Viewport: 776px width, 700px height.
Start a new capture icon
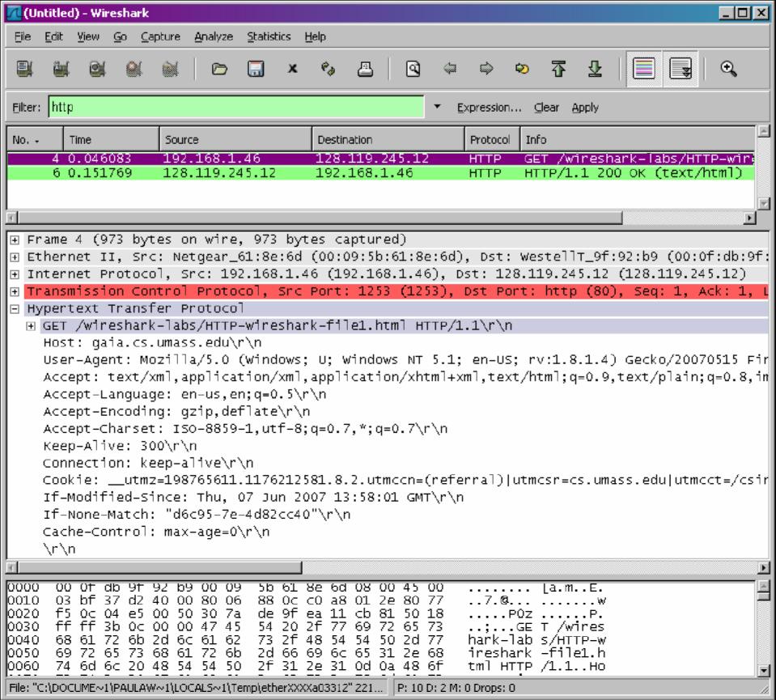coord(97,69)
